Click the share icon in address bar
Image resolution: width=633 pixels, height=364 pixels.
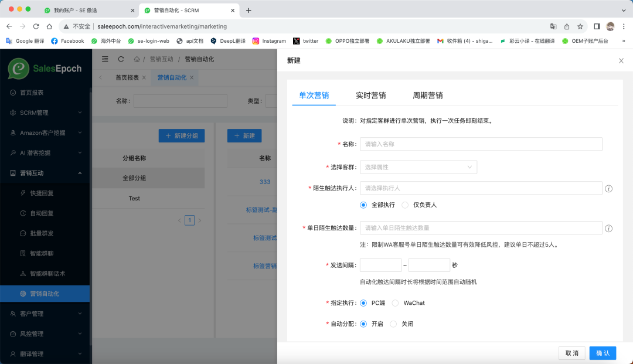(x=567, y=26)
